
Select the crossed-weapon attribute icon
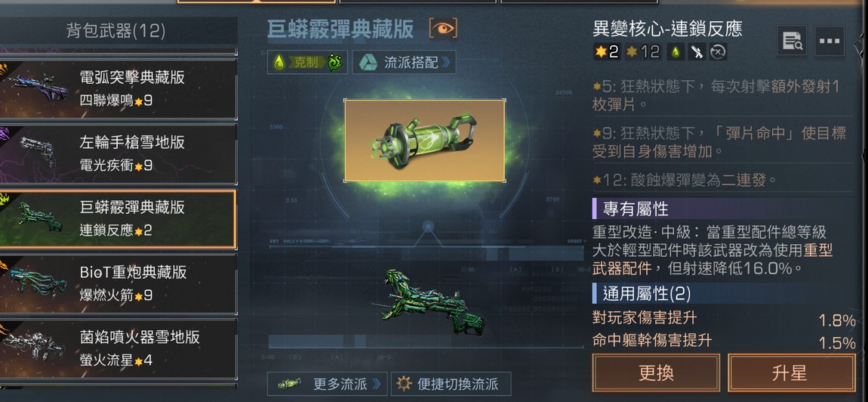[697, 52]
